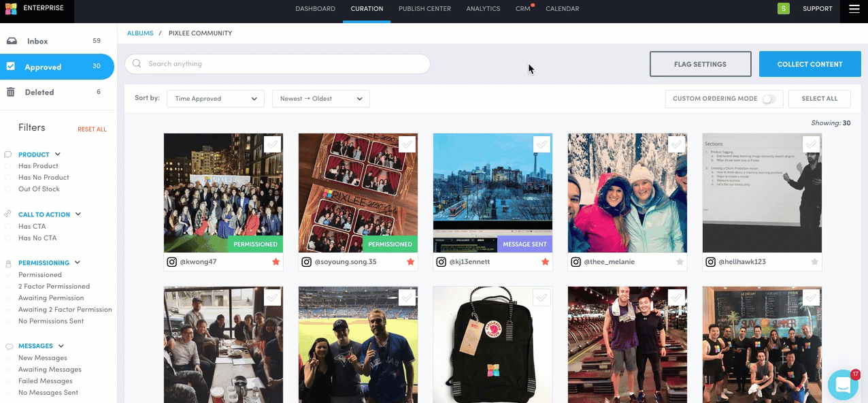This screenshot has width=868, height=403.
Task: Click the magnifier search icon
Action: pyautogui.click(x=137, y=64)
